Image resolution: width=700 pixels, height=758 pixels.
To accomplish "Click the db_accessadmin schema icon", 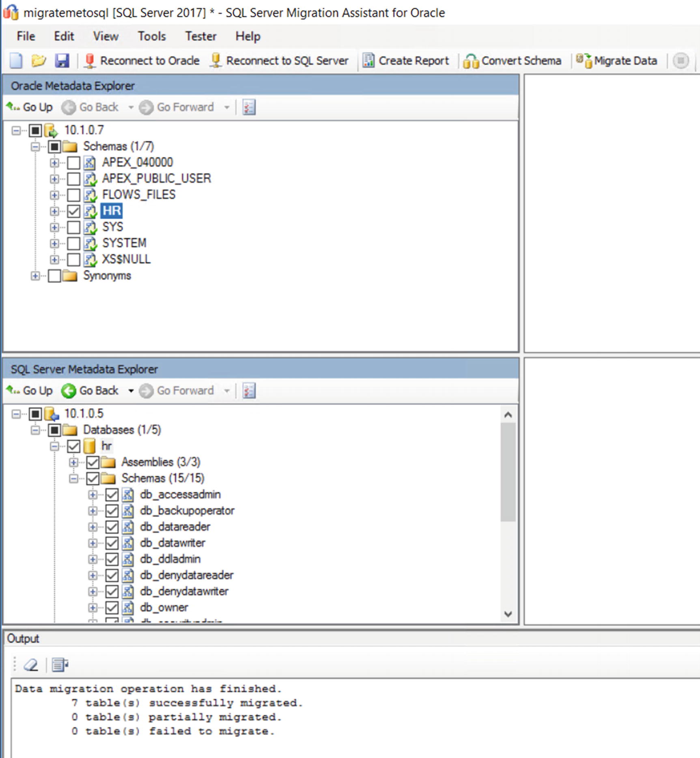I will (128, 495).
